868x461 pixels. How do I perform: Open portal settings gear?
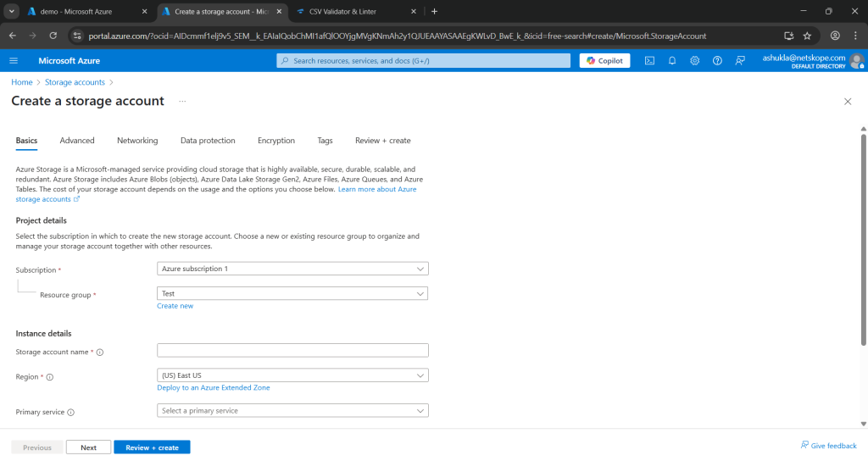(x=695, y=61)
